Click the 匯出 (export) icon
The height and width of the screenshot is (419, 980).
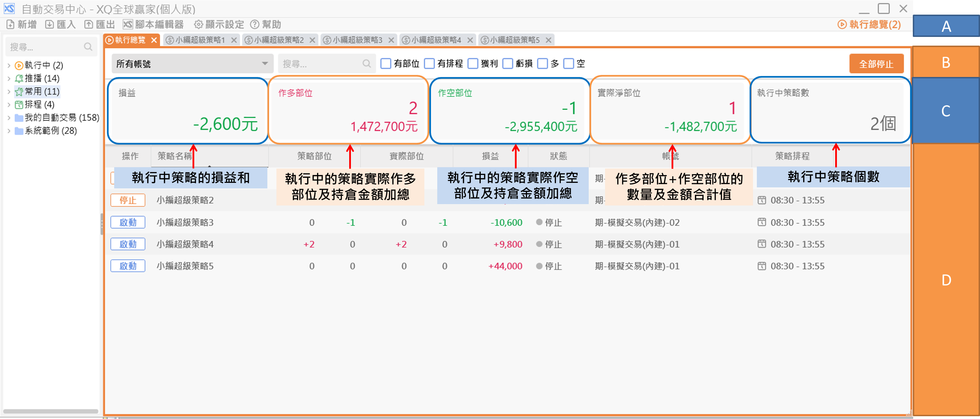tap(89, 24)
